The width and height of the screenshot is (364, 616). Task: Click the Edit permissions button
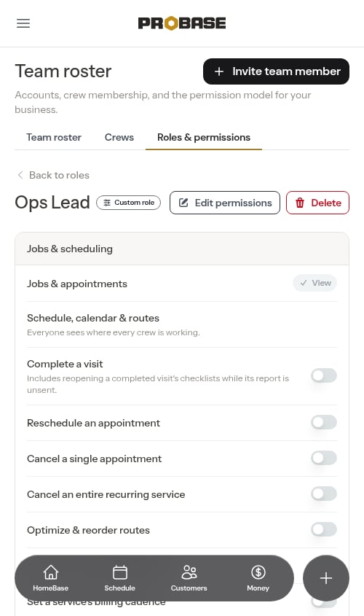(x=225, y=203)
